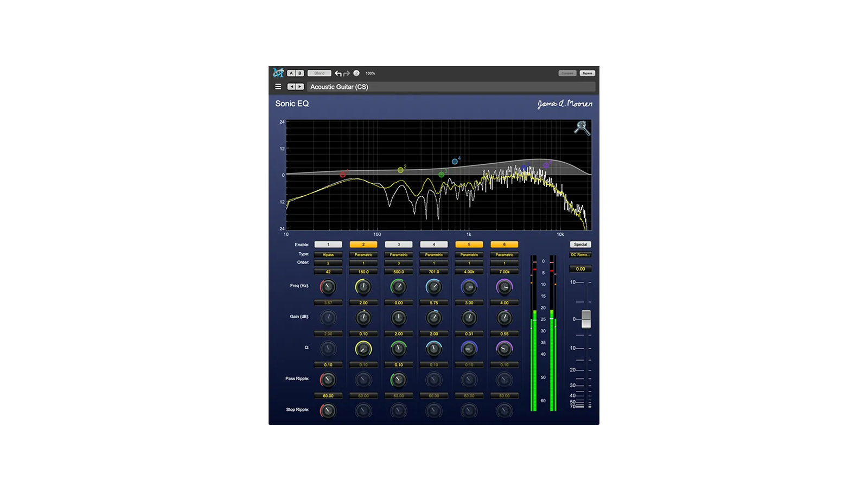Image resolution: width=868 pixels, height=488 pixels.
Task: Enable band 1
Action: coord(328,245)
